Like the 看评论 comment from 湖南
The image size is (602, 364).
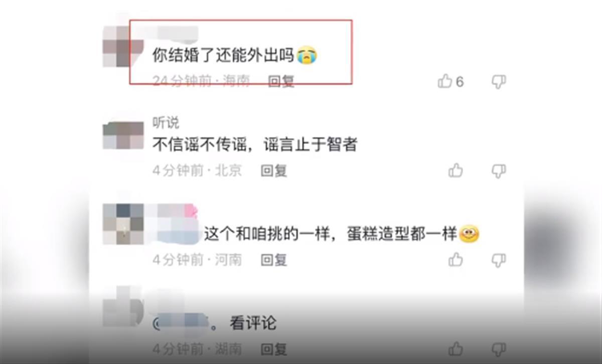tap(456, 348)
